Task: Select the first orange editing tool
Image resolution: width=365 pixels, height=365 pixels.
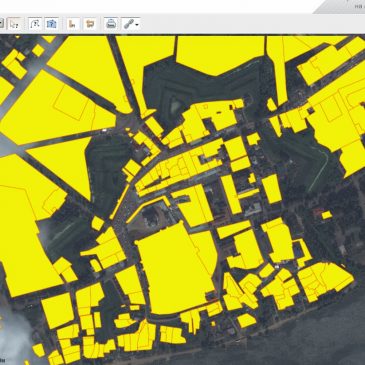Action: (73, 24)
